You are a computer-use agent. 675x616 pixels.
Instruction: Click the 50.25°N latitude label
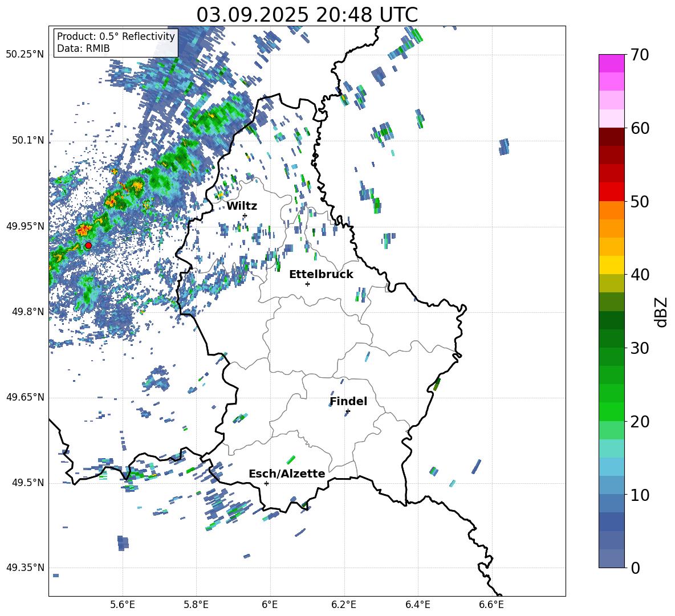25,55
